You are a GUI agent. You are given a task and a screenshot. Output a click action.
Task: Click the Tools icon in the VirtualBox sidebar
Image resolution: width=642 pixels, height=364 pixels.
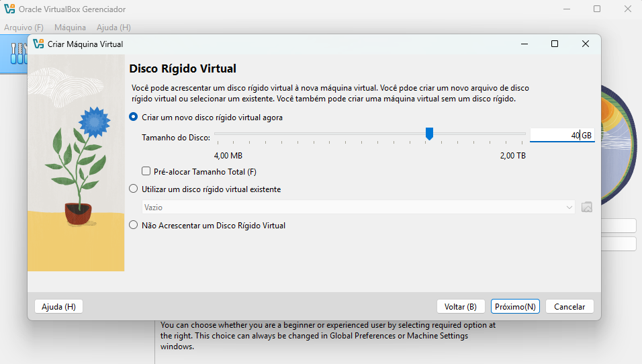point(16,54)
